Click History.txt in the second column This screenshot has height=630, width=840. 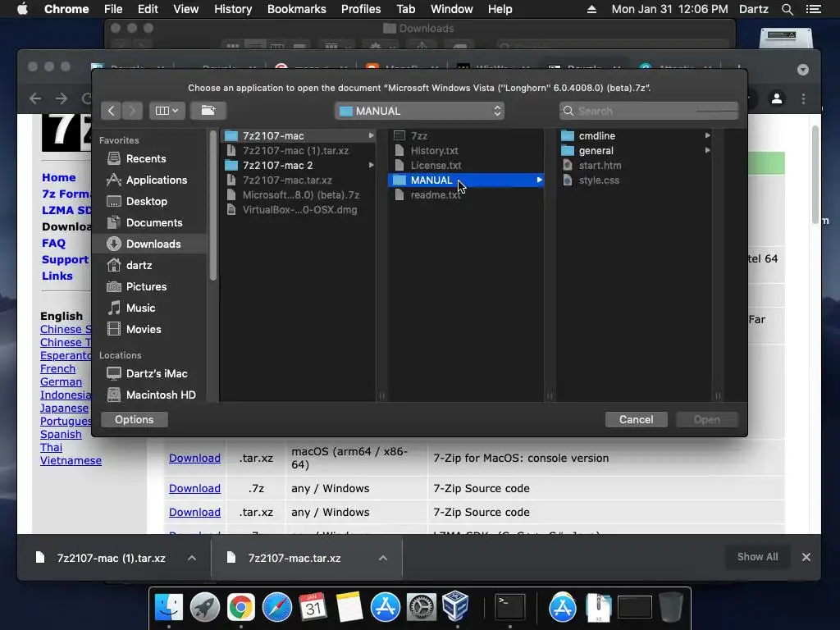[466, 151]
